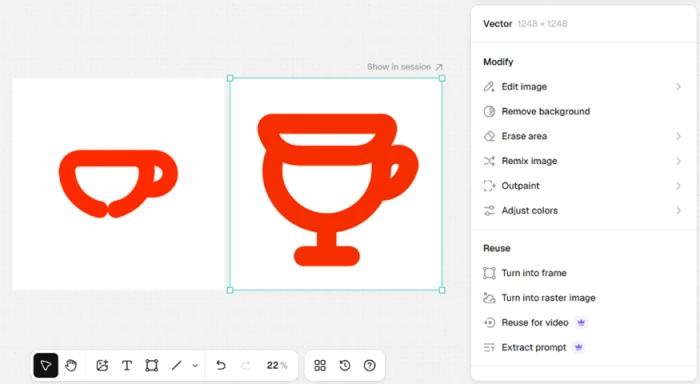700x384 pixels.
Task: Click the top-right selection handle
Action: tap(442, 78)
